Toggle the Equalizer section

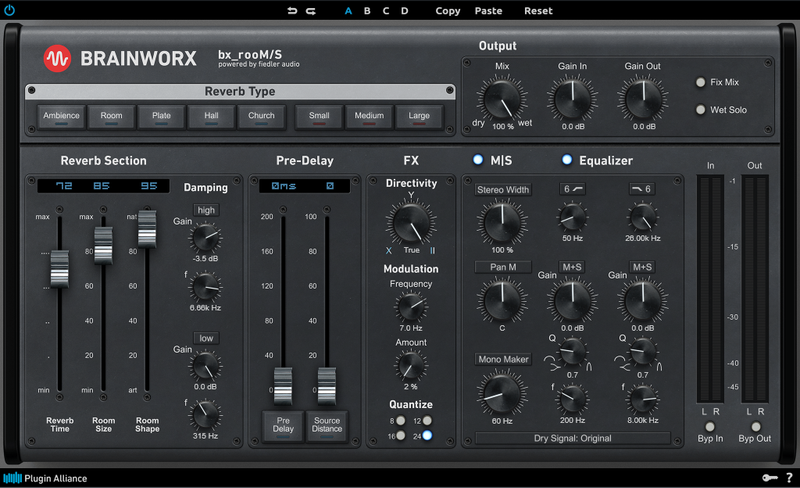click(x=567, y=160)
